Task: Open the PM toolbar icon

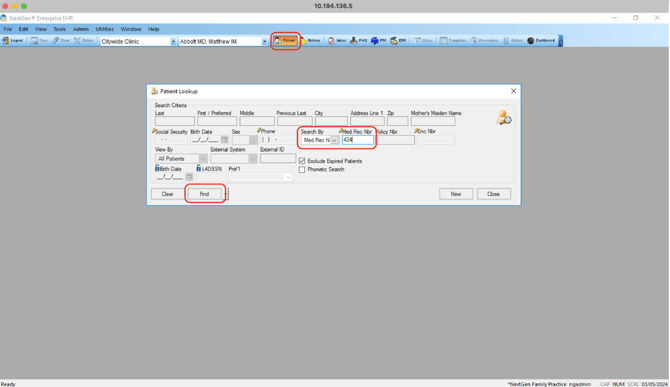Action: click(x=379, y=41)
